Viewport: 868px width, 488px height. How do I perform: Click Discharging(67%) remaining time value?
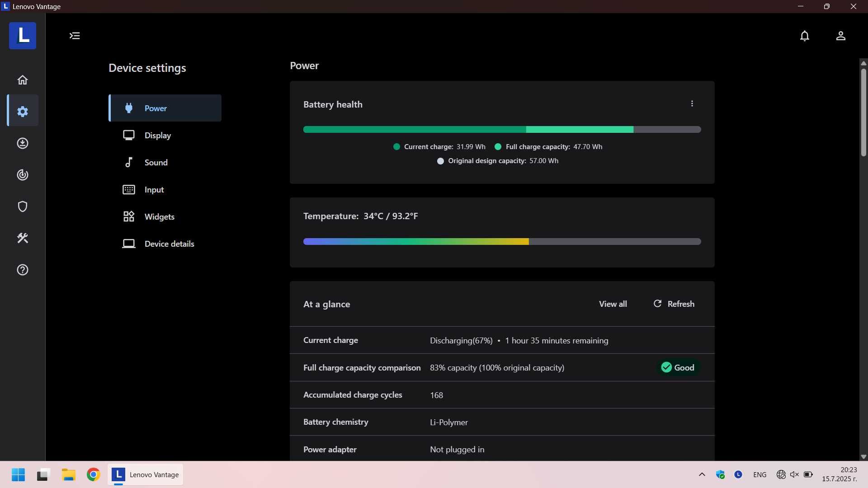(519, 341)
